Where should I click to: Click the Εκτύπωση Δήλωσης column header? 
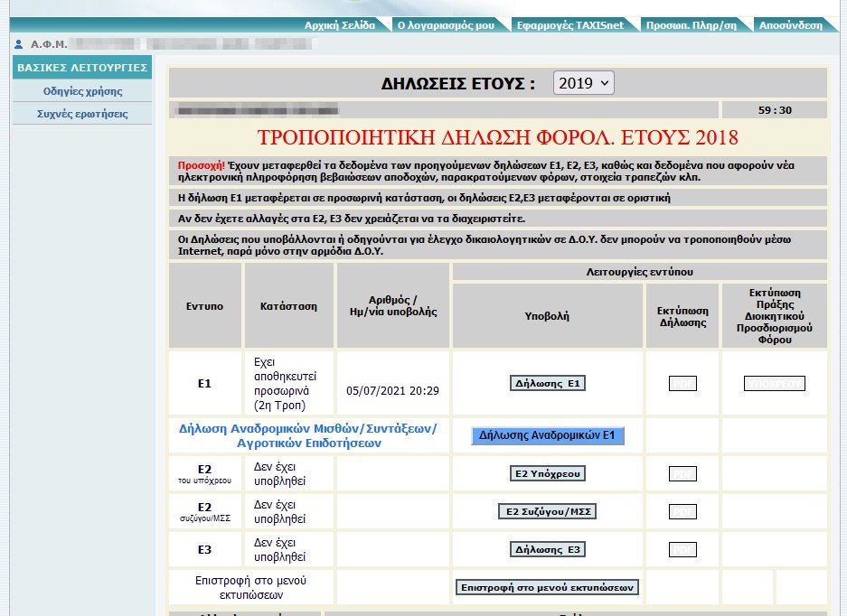pos(682,316)
